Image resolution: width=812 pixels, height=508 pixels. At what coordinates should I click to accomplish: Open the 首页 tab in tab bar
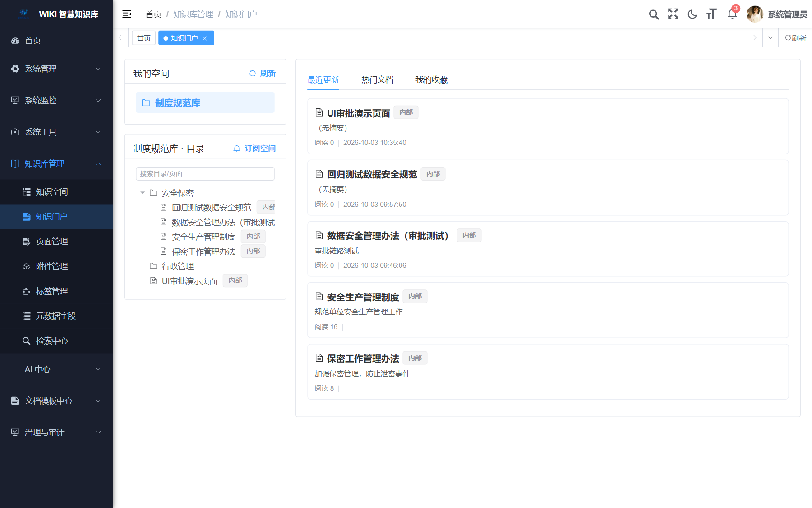pos(144,38)
